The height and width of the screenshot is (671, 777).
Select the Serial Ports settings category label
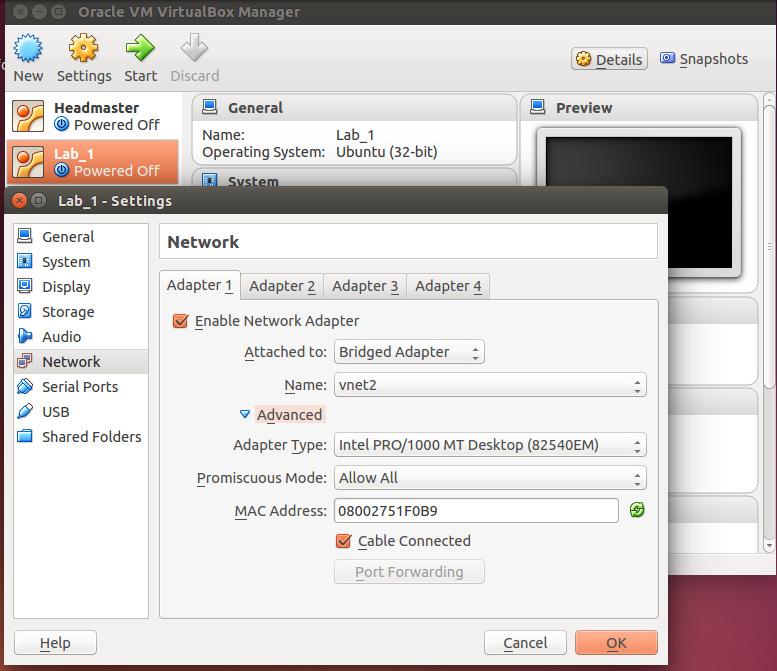(x=80, y=387)
